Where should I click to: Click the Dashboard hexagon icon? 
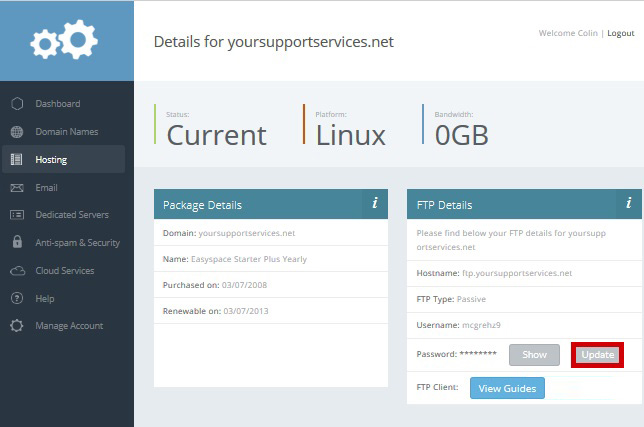[x=17, y=103]
